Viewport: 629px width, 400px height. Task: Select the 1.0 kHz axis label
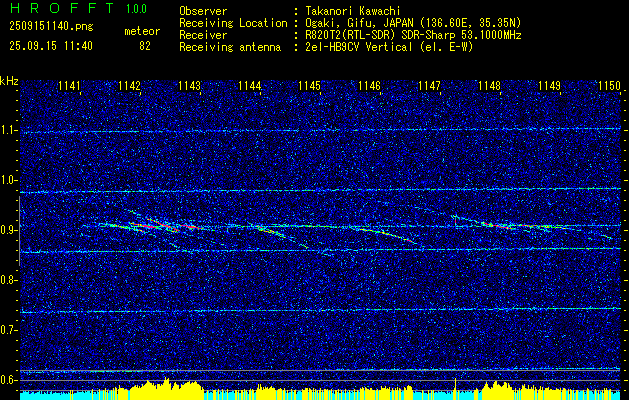point(9,180)
